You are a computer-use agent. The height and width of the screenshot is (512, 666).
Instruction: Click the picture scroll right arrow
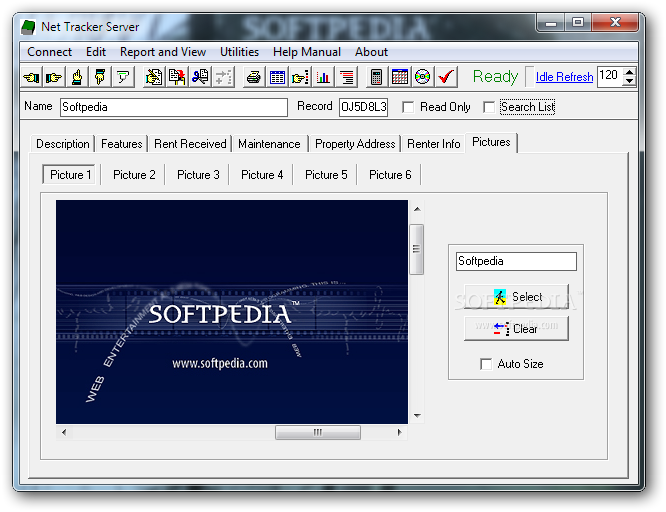tap(399, 432)
